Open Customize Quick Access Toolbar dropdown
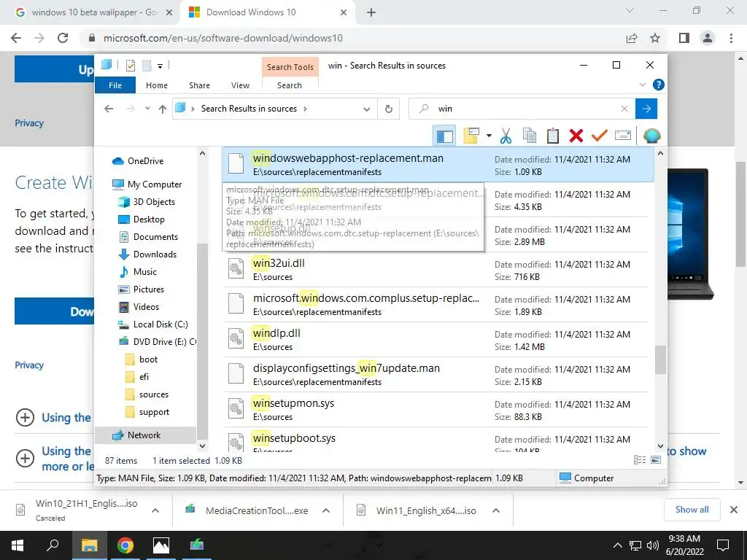This screenshot has width=747, height=560. (x=160, y=66)
